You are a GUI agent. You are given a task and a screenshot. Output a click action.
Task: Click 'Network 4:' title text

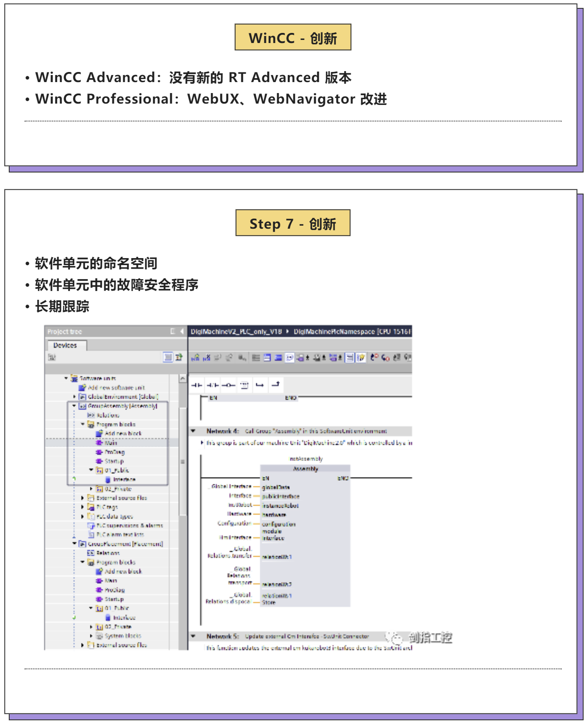(x=222, y=431)
